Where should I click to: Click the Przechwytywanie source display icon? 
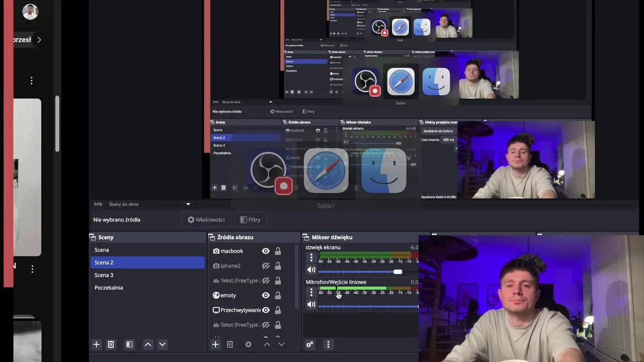coord(216,310)
